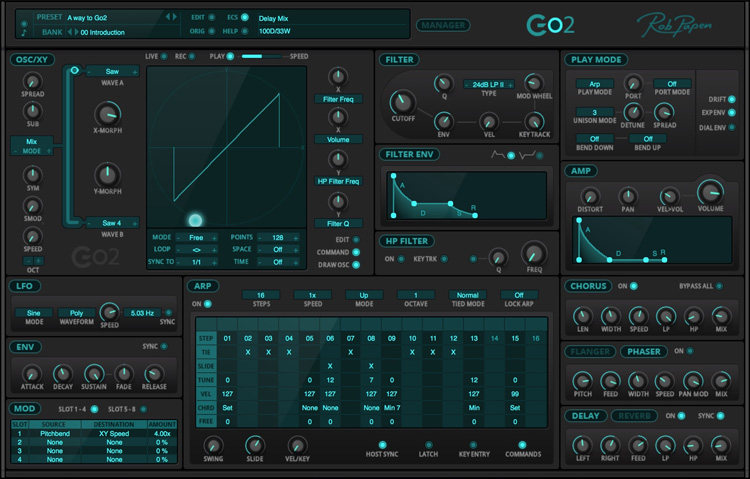Click the filter envelope decay point
Image resolution: width=750 pixels, height=479 pixels.
point(414,204)
